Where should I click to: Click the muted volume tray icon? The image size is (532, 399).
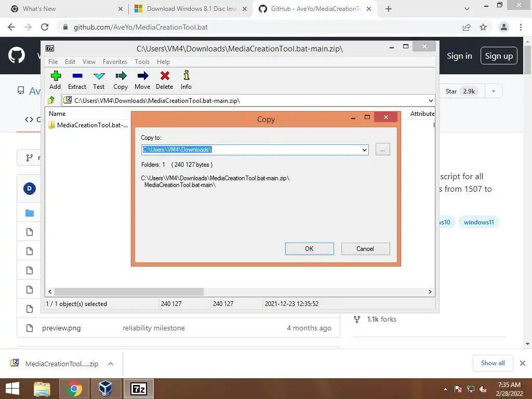pos(483,390)
